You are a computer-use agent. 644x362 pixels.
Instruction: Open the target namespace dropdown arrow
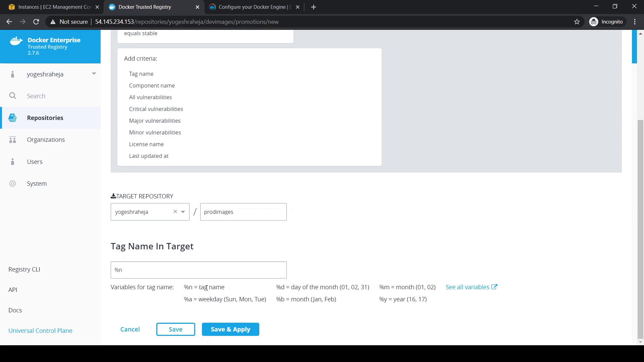183,212
